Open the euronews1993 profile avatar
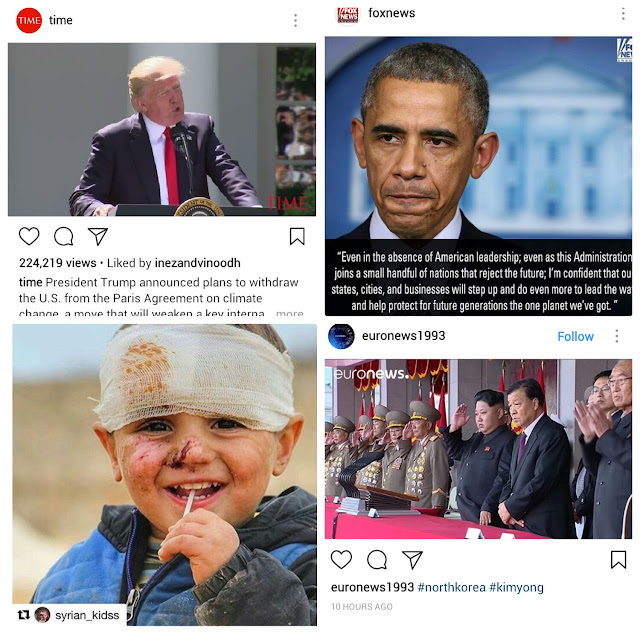640x640 pixels. pyautogui.click(x=341, y=336)
